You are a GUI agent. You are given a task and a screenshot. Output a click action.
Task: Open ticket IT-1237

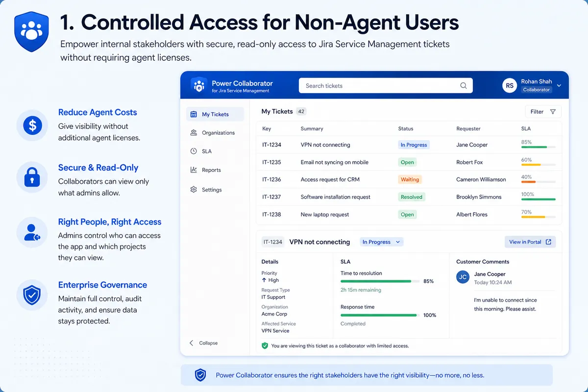(x=271, y=197)
